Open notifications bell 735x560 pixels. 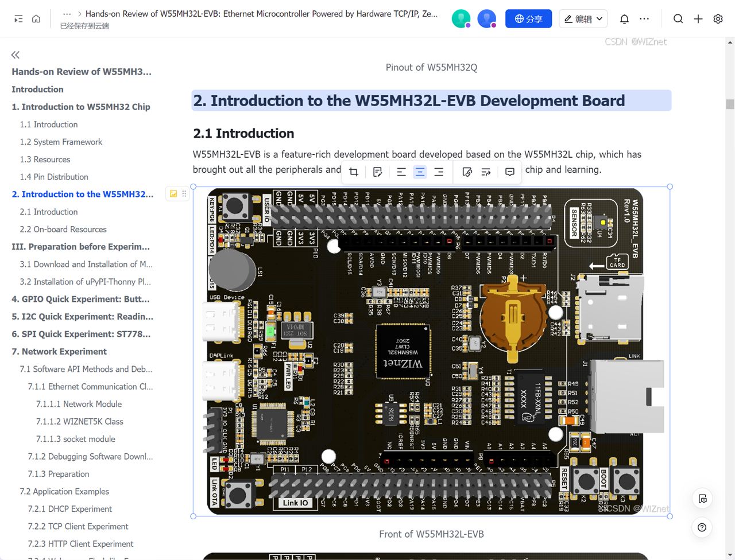coord(624,19)
